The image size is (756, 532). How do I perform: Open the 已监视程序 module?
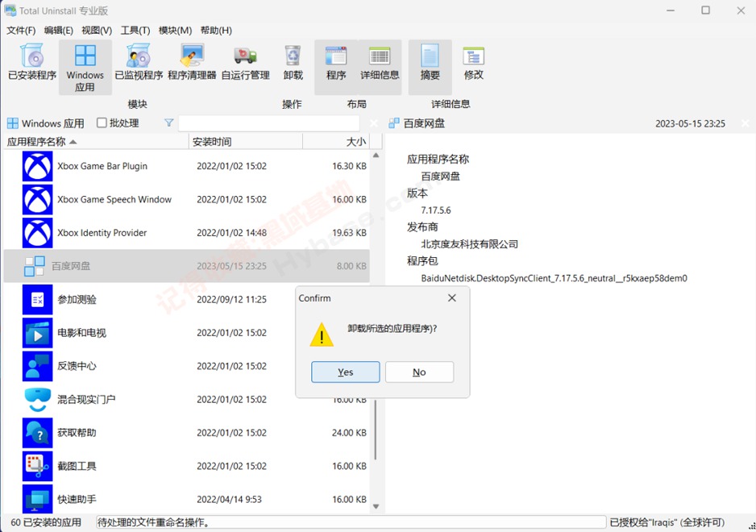point(139,62)
